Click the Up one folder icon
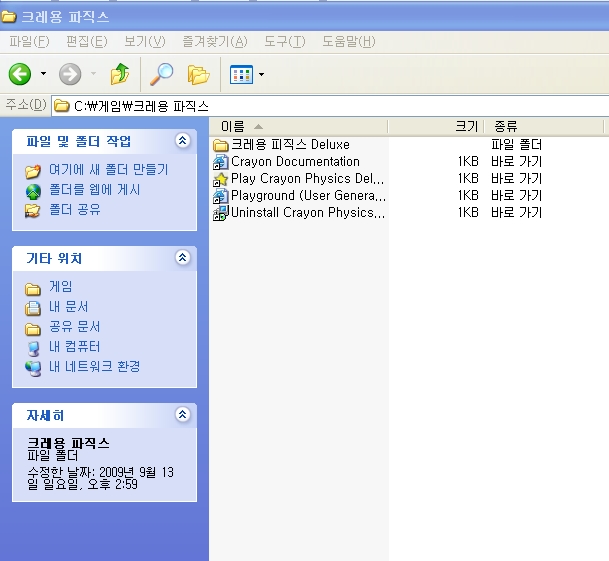The width and height of the screenshot is (609, 561). pyautogui.click(x=120, y=74)
